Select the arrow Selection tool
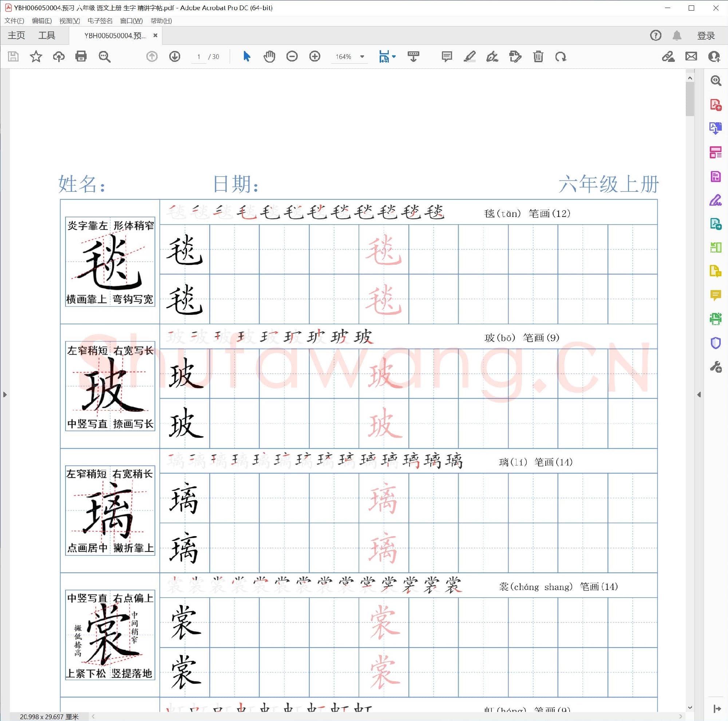The width and height of the screenshot is (728, 721). pyautogui.click(x=246, y=56)
